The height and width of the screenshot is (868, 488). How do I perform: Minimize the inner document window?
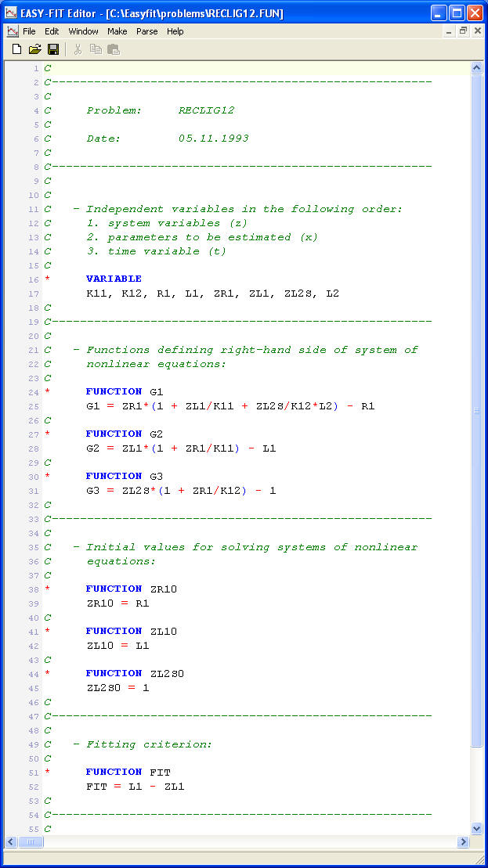point(449,31)
